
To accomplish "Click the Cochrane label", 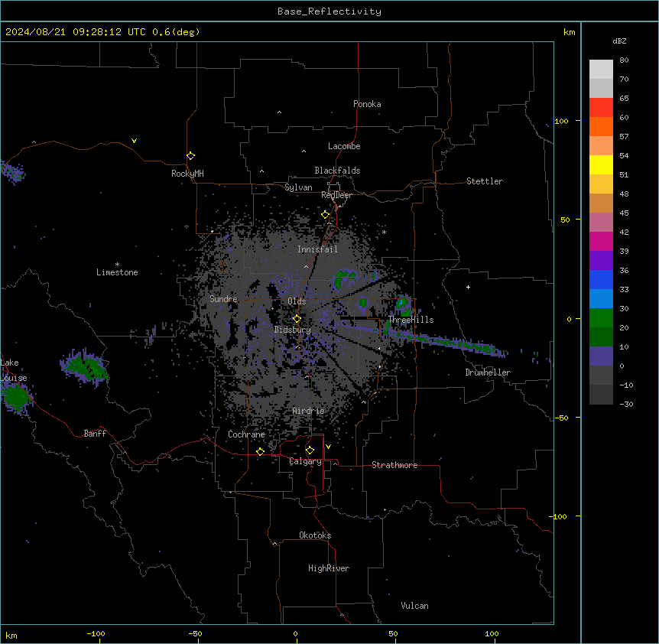I will pyautogui.click(x=246, y=434).
